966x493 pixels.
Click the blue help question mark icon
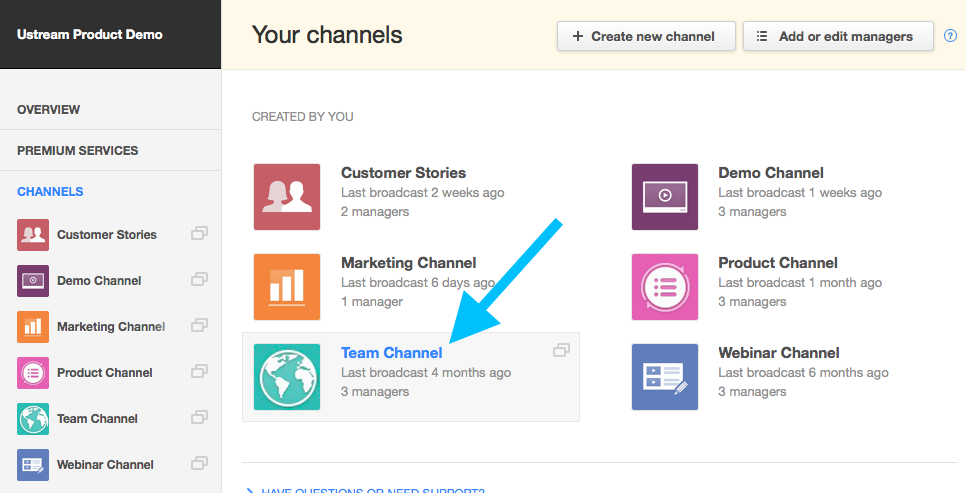click(951, 36)
